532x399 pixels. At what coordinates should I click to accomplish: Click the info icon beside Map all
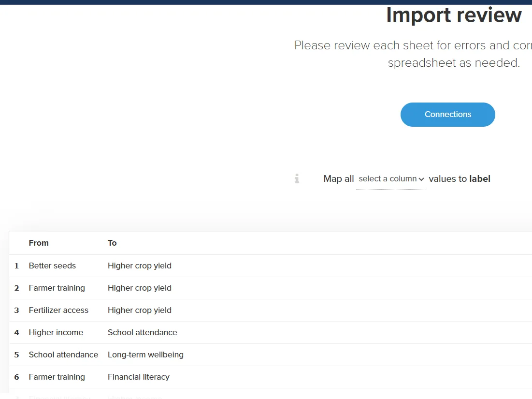[297, 179]
